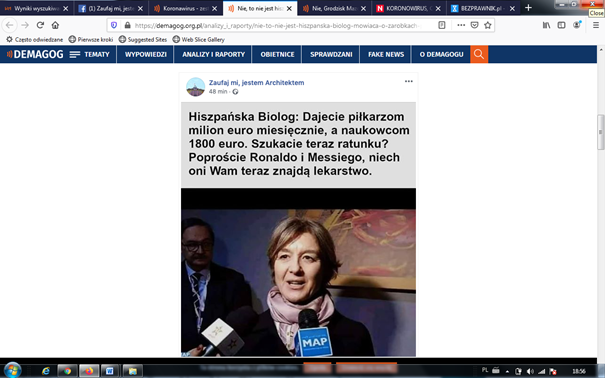Select Firefox in the taskbar

click(89, 371)
